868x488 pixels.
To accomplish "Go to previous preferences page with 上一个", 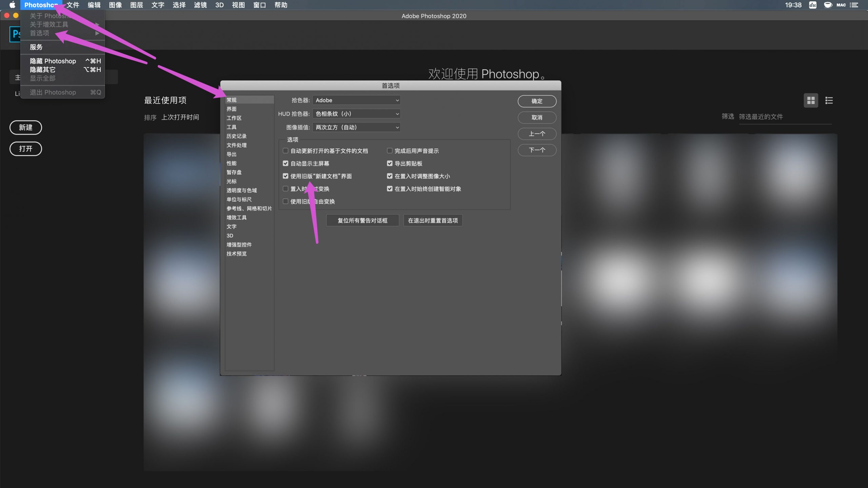I will (x=537, y=134).
